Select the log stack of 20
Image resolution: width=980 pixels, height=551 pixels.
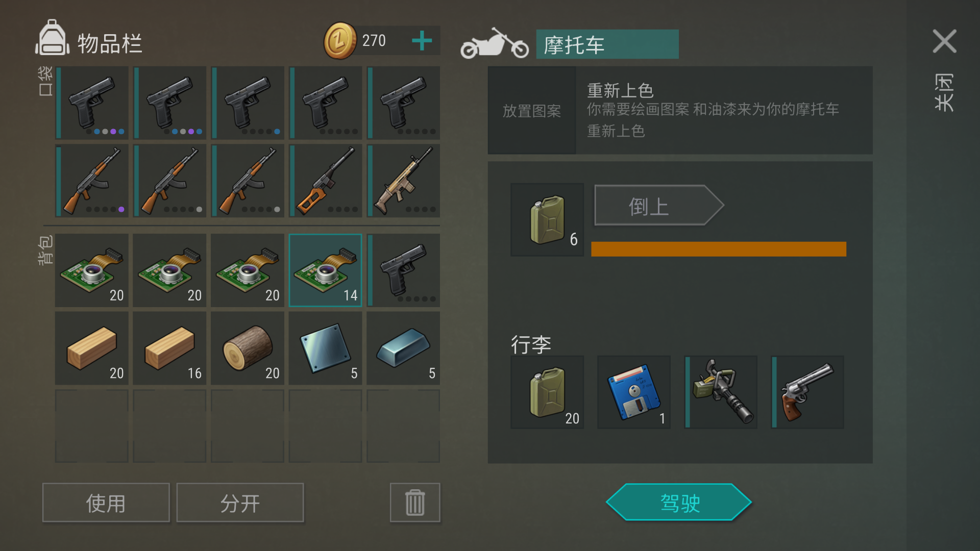coord(248,348)
